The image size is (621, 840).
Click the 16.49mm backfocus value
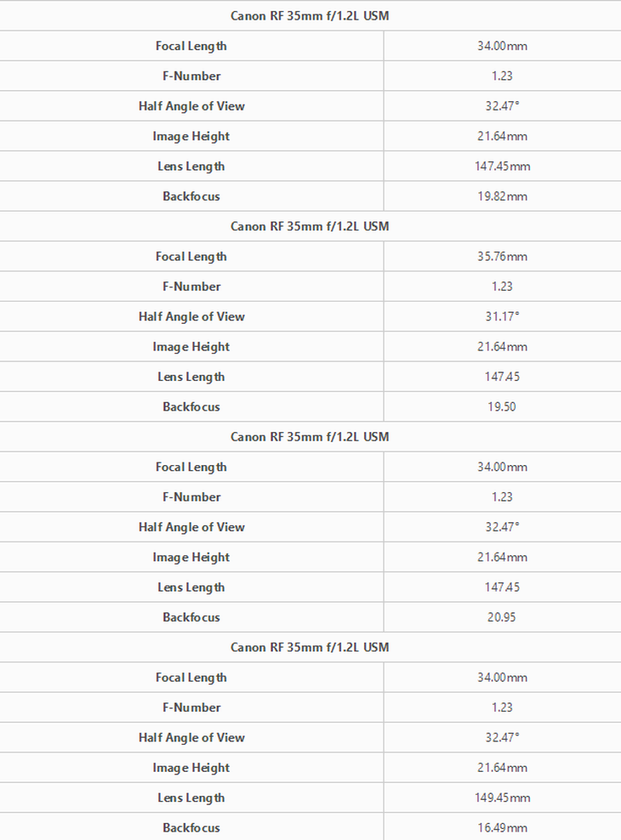pyautogui.click(x=502, y=828)
